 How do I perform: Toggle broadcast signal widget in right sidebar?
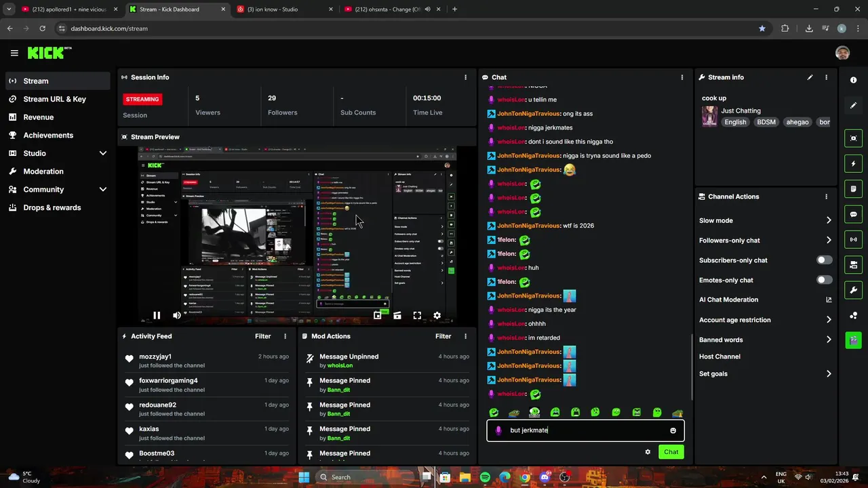tap(853, 239)
